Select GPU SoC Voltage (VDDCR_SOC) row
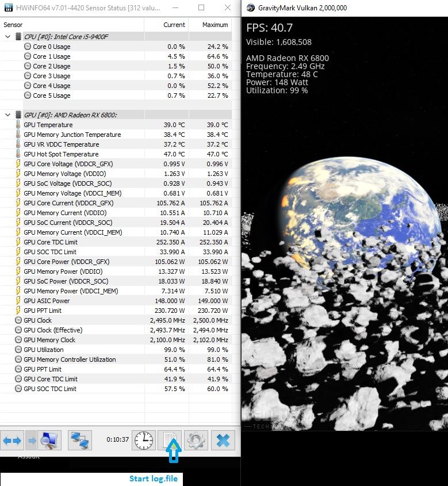The width and height of the screenshot is (448, 486). click(116, 183)
